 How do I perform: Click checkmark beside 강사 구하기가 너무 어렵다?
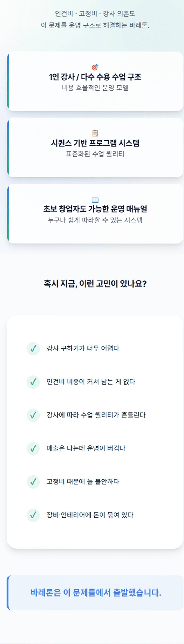[33, 349]
